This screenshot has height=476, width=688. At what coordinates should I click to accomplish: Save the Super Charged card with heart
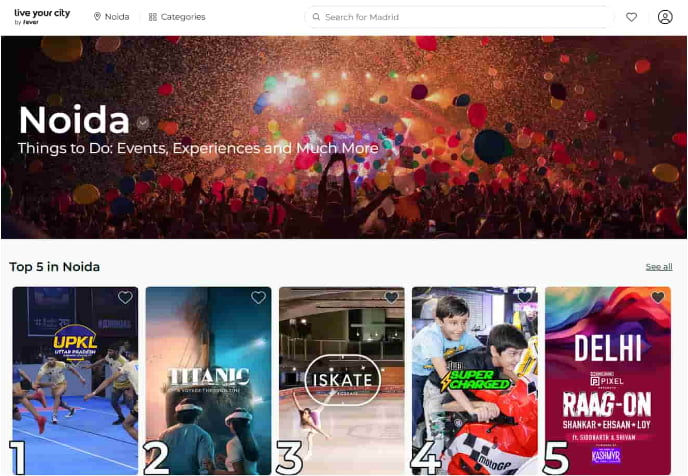point(525,297)
